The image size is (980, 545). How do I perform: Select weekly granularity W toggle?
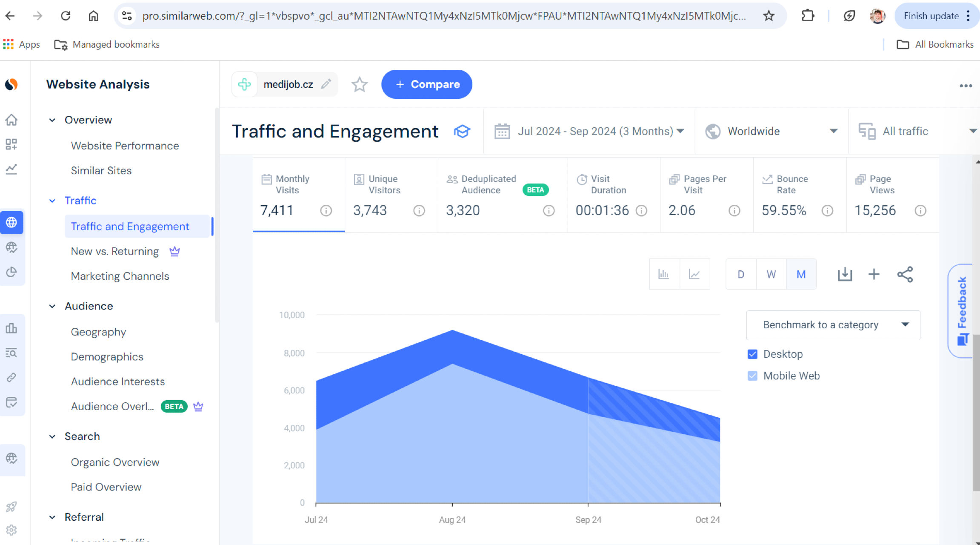coord(771,274)
